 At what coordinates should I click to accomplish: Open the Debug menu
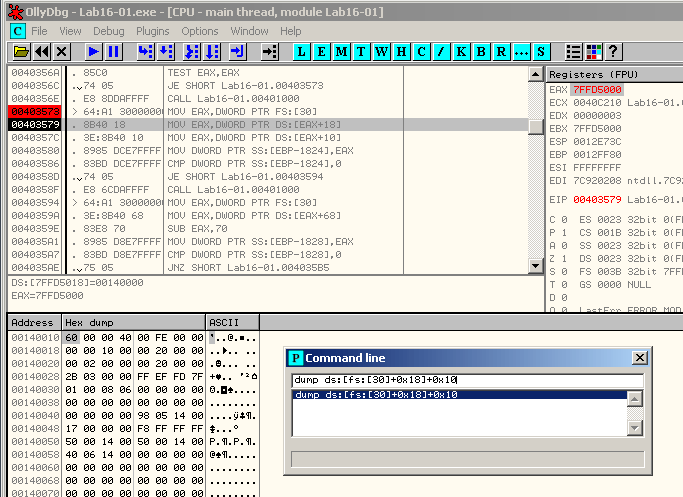(109, 31)
